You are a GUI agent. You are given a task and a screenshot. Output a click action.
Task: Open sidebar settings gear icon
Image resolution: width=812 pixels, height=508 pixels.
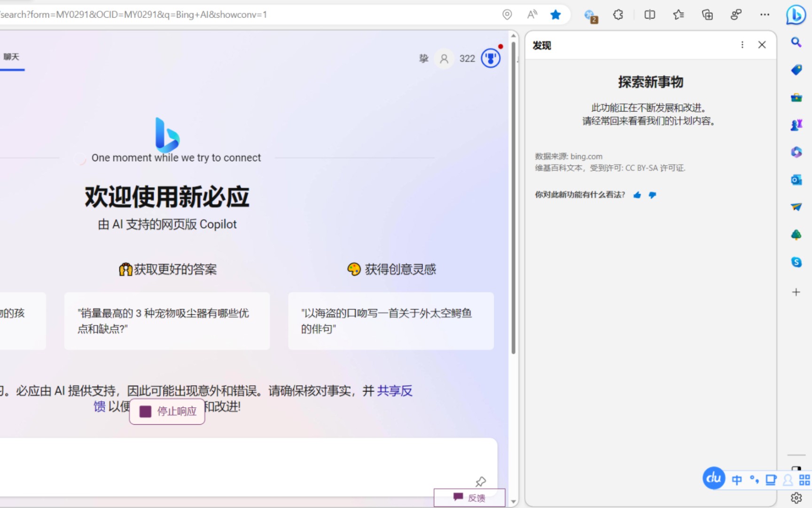[x=796, y=498]
